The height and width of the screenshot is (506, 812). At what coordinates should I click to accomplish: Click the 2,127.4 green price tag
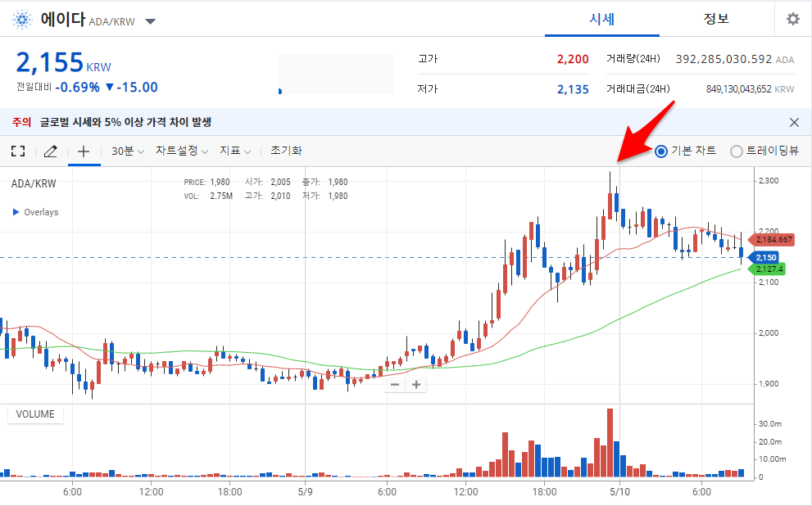pos(768,269)
